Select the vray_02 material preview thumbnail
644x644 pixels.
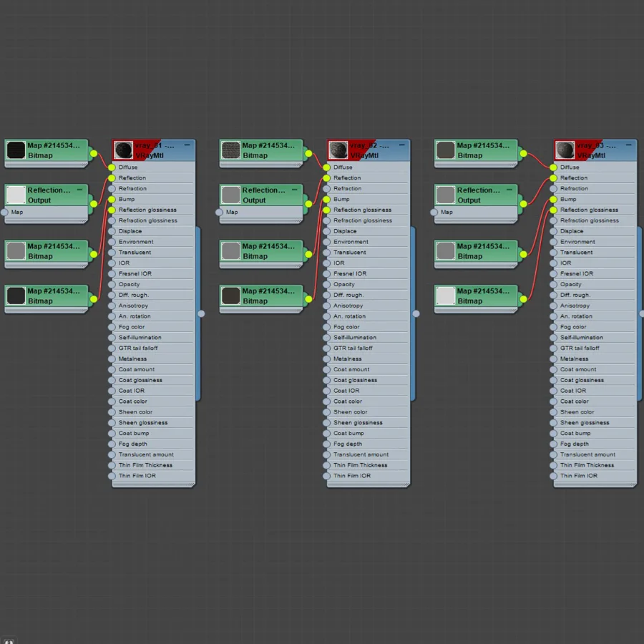[x=338, y=150]
